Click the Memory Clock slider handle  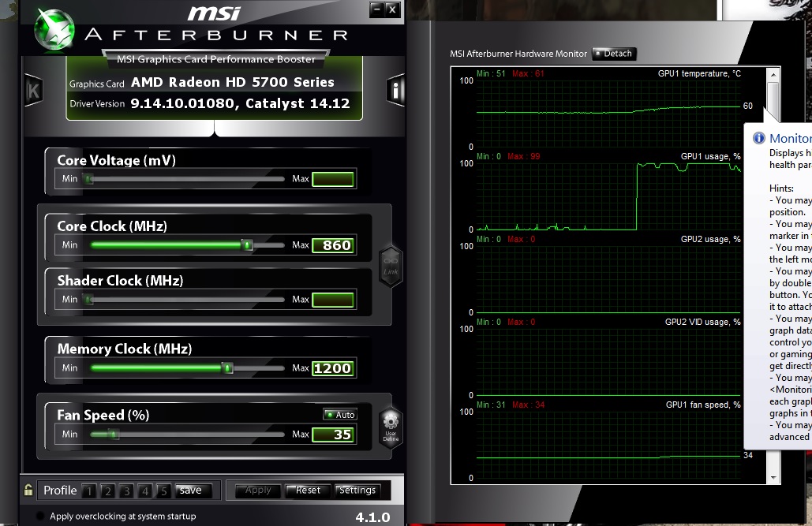coord(227,368)
